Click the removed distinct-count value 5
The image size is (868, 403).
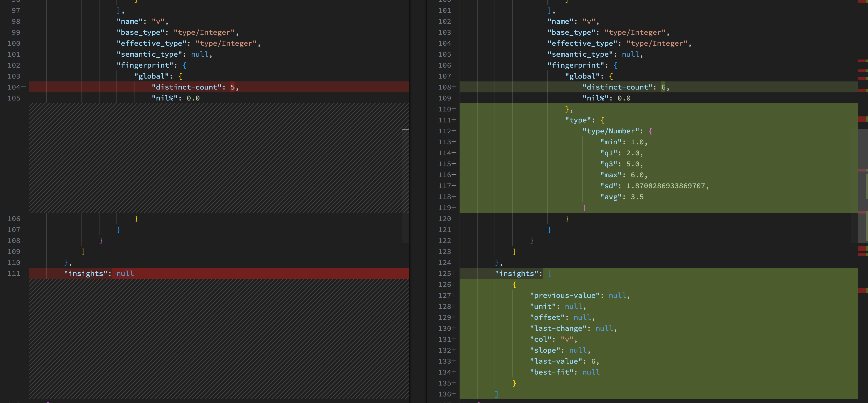click(x=232, y=87)
